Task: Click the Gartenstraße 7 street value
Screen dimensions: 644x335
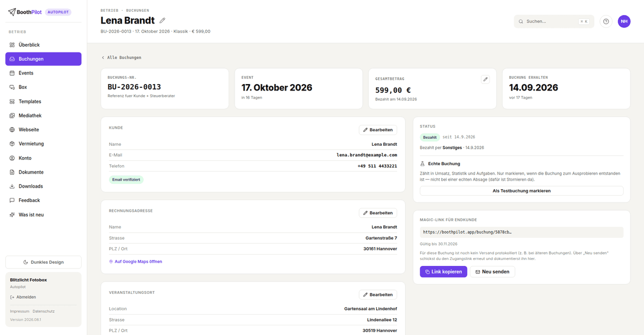Action: click(382, 238)
